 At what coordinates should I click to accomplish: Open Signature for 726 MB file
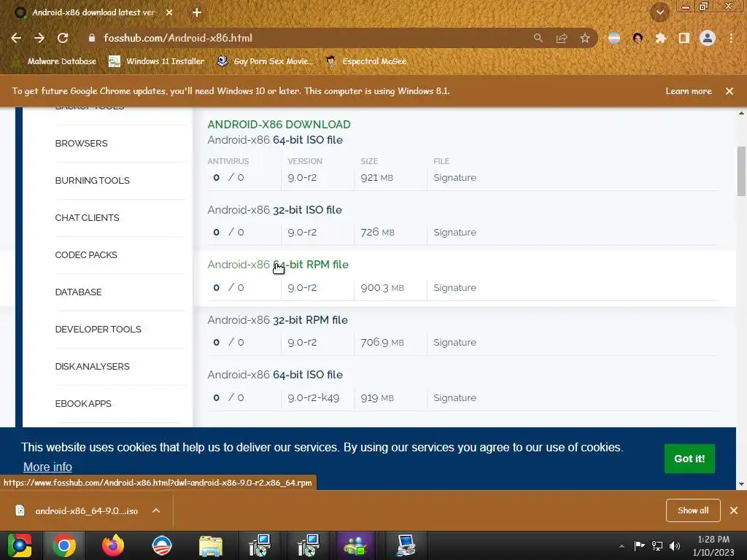[454, 233]
